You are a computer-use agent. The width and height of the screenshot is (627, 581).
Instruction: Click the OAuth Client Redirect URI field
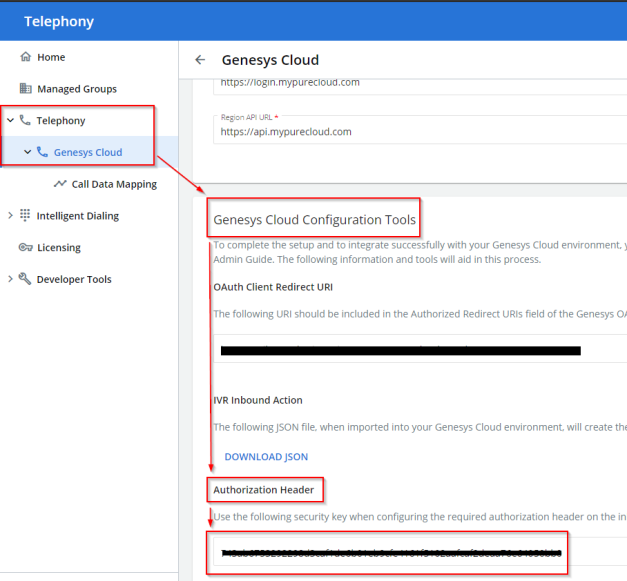400,351
